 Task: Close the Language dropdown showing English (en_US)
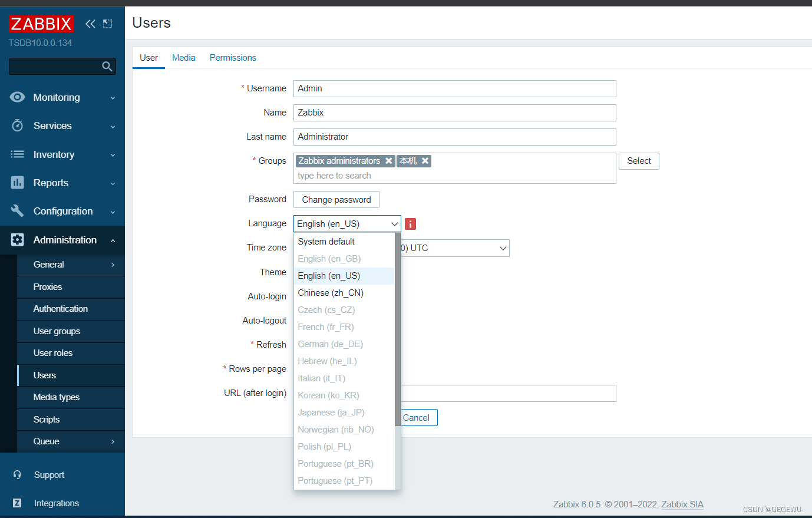[x=347, y=224]
